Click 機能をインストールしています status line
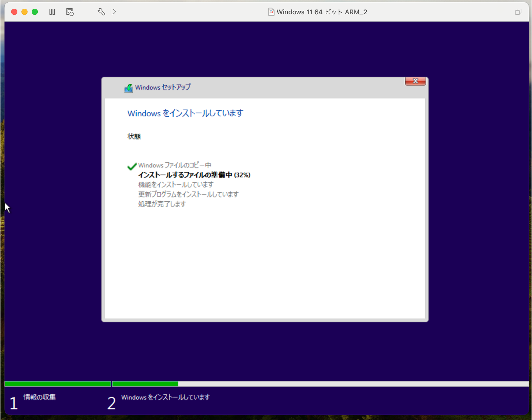Image resolution: width=532 pixels, height=420 pixels. pos(176,184)
